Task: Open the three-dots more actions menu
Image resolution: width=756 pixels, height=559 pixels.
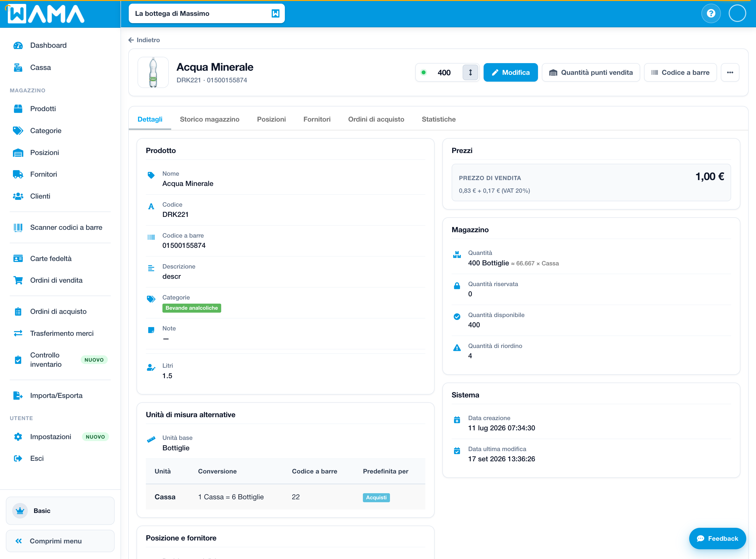Action: pos(730,72)
